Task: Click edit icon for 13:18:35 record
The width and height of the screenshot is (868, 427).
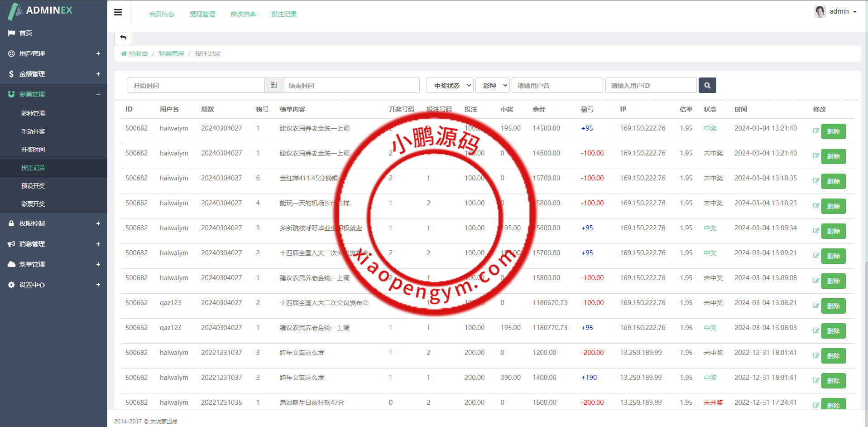Action: click(x=816, y=181)
